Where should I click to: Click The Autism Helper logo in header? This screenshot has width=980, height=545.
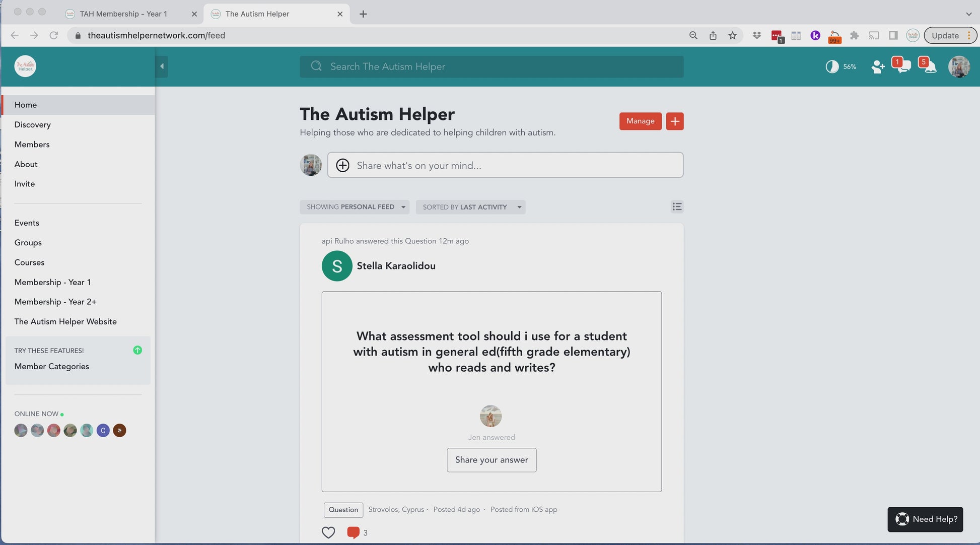click(25, 66)
